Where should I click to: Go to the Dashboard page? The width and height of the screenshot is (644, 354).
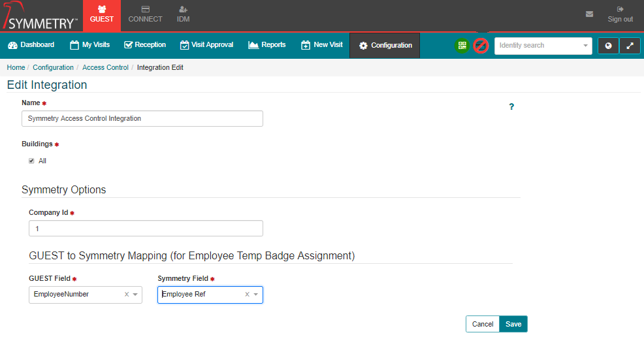31,45
